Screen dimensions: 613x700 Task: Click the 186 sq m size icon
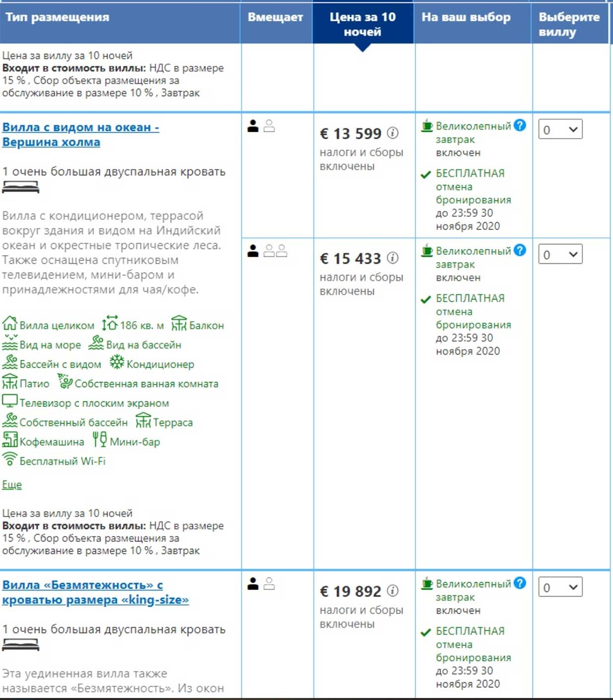coord(110,324)
